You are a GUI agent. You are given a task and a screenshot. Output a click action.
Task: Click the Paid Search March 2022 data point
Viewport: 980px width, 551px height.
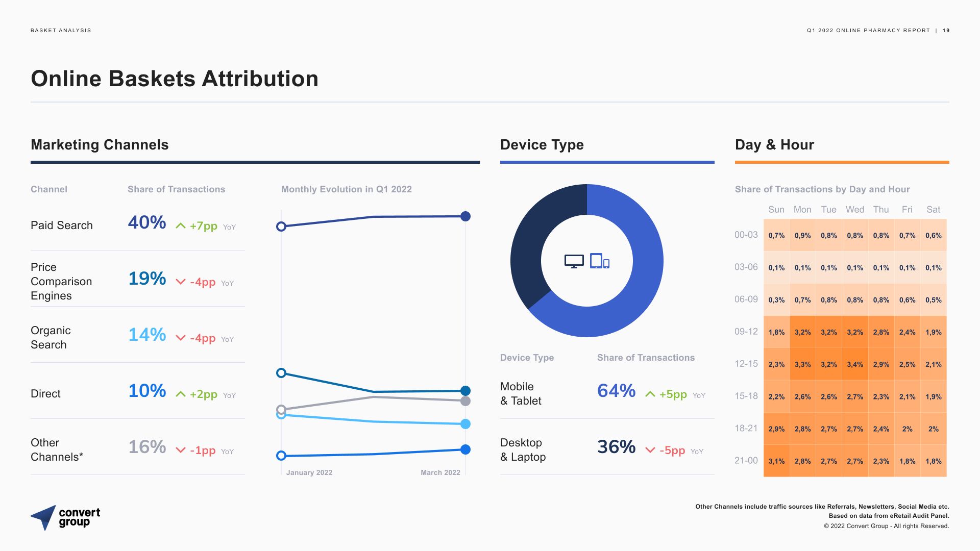click(465, 216)
